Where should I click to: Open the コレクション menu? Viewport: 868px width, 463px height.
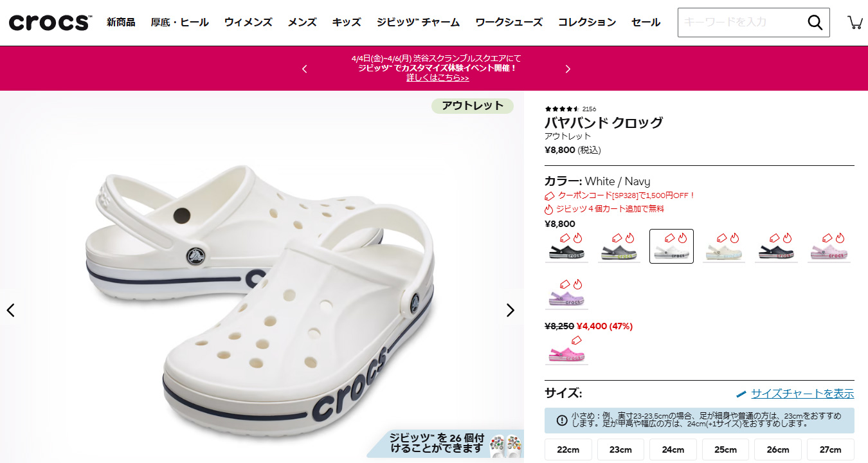[x=587, y=23]
